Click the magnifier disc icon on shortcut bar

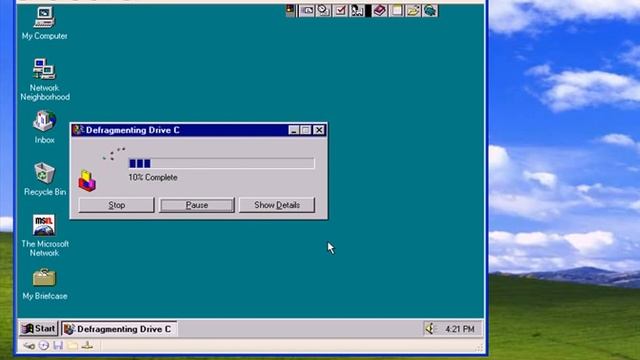pos(323,11)
